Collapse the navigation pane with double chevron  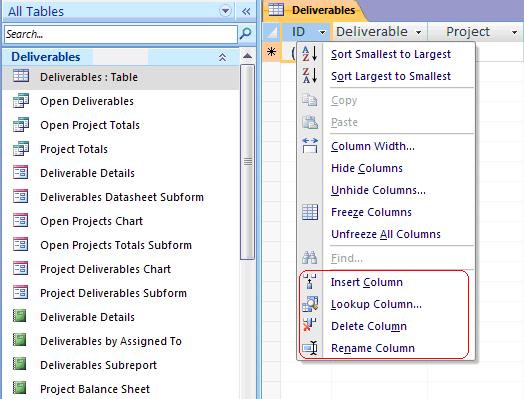[246, 12]
